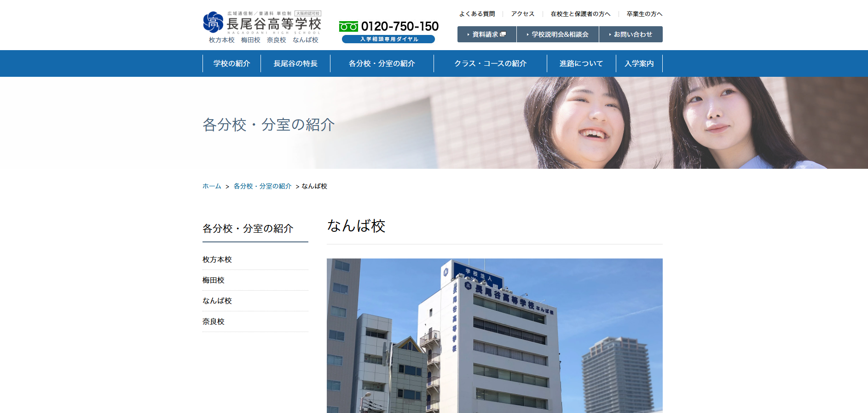Select 入学案内 in main navigation

639,63
